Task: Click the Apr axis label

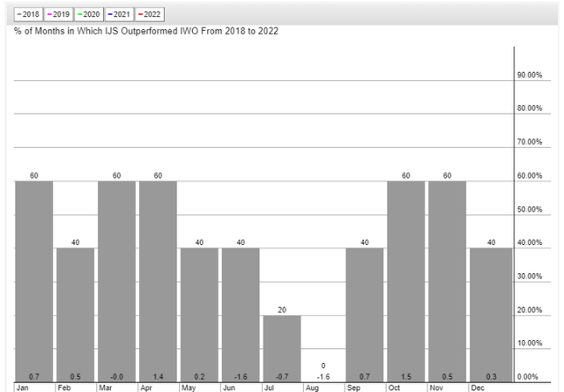Action: click(146, 388)
